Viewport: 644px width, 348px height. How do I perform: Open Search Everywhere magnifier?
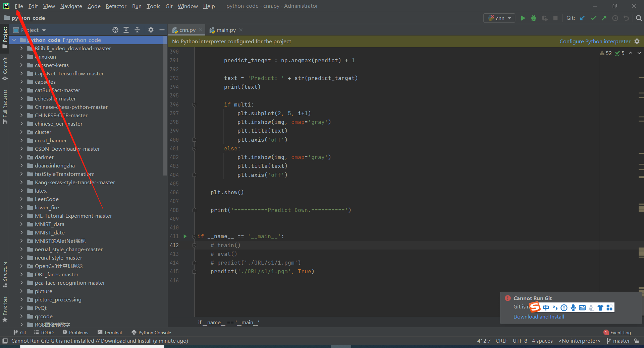pos(639,18)
